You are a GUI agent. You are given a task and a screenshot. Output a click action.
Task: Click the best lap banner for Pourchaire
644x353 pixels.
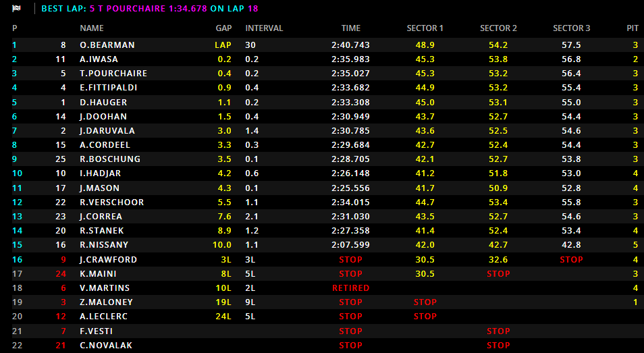tap(149, 9)
